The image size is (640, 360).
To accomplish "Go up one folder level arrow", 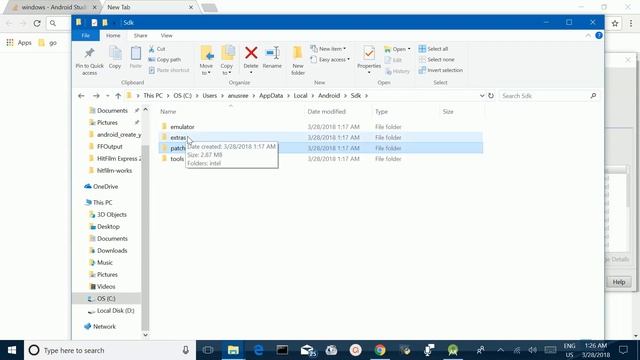I will click(118, 96).
